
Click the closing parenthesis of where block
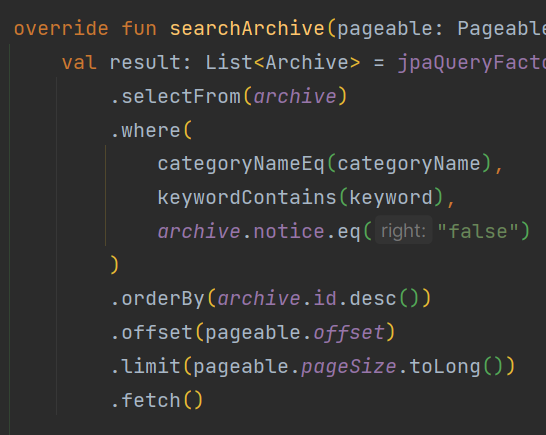(x=115, y=265)
